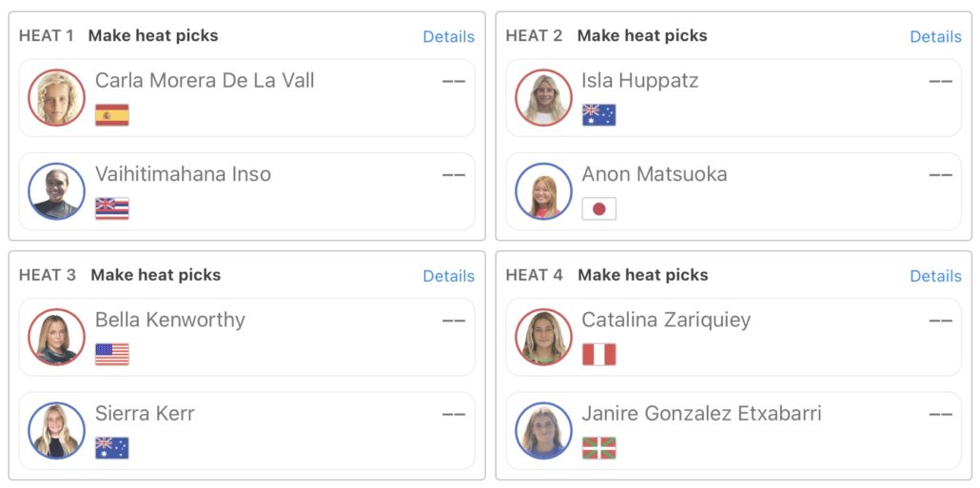This screenshot has height=488, width=980.
Task: Click the Basque flag under Janire Gonzalez
Action: (x=599, y=448)
